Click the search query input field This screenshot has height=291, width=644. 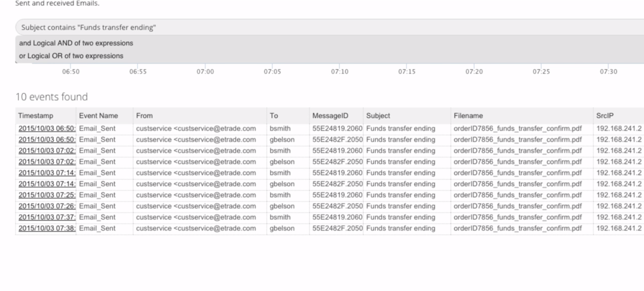point(330,27)
